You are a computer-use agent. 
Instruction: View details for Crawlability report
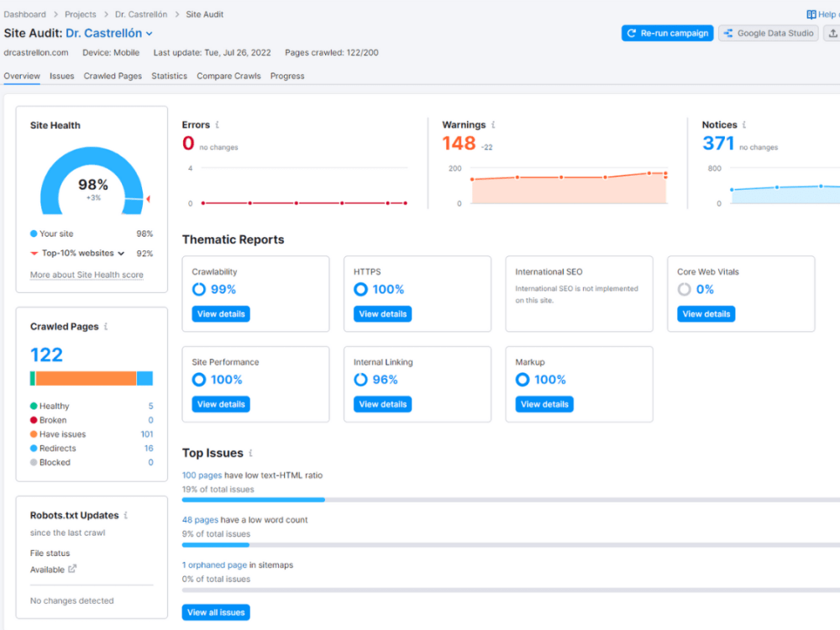[x=221, y=314]
